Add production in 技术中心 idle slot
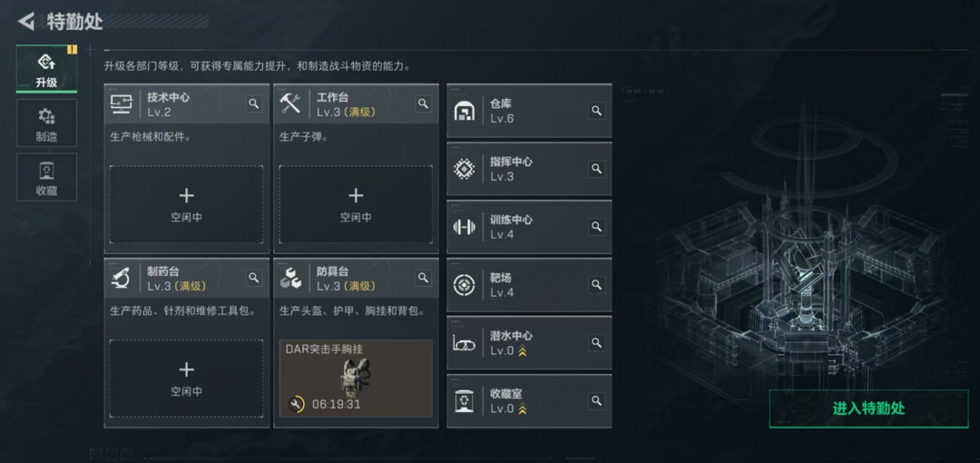This screenshot has width=980, height=463. pos(186,204)
